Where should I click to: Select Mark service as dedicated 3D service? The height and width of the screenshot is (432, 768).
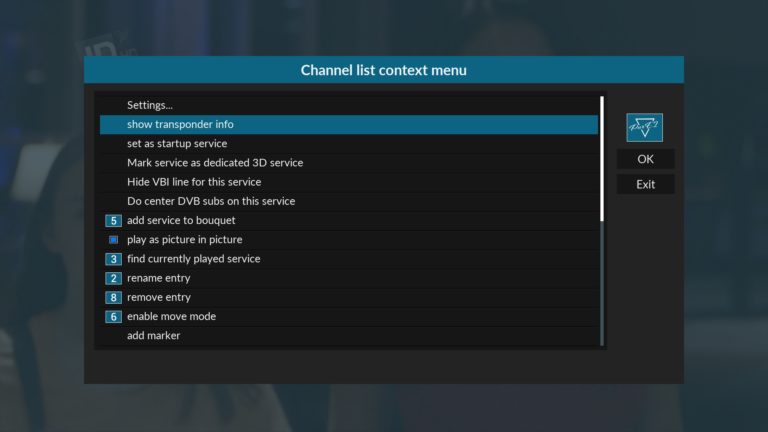349,163
